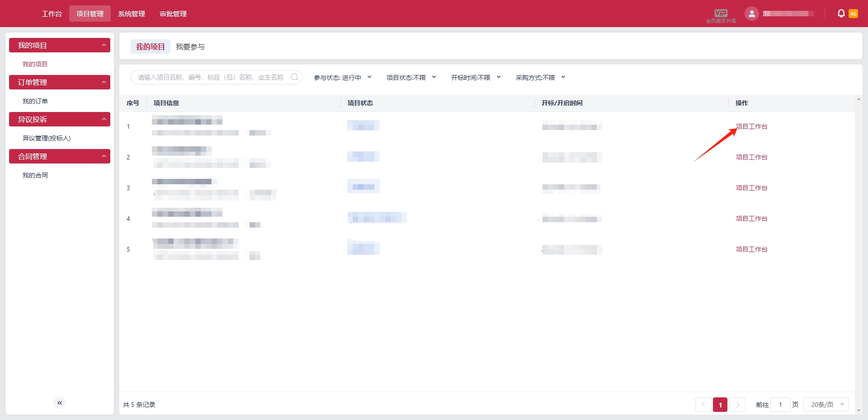The width and height of the screenshot is (868, 420).
Task: Go to previous page arrow
Action: coord(703,405)
